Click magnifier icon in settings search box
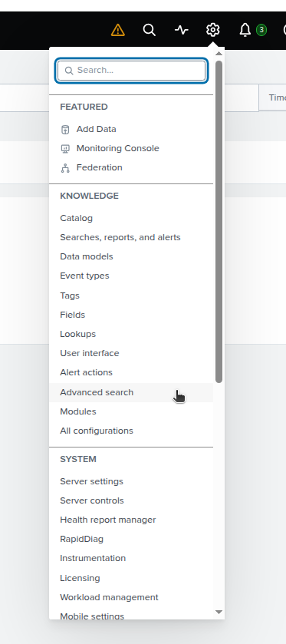286x644 pixels. [x=69, y=71]
